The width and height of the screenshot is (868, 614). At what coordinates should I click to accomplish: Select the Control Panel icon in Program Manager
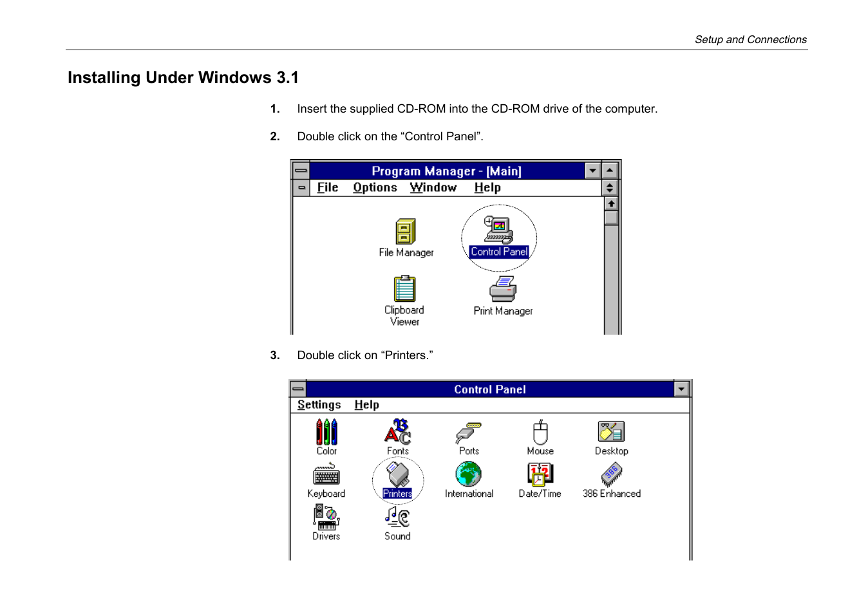click(499, 230)
